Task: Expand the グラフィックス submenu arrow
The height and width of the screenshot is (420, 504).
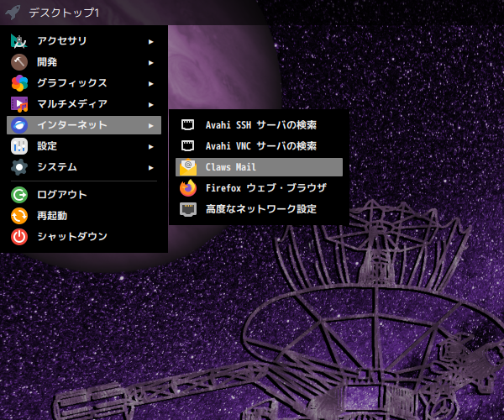Action: click(x=150, y=84)
